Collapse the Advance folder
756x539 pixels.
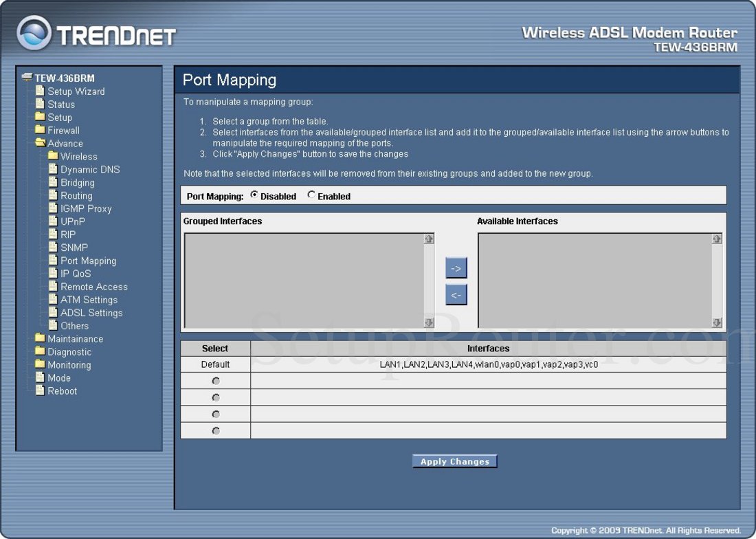40,143
